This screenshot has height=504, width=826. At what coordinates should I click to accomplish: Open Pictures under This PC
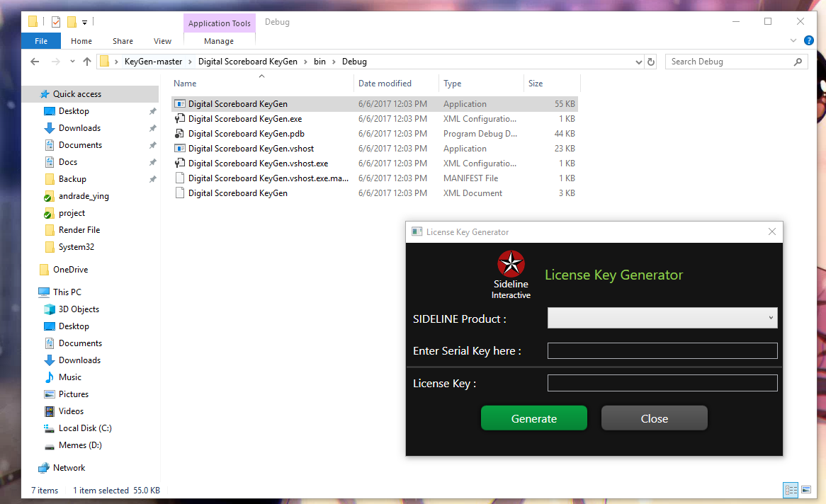[x=73, y=394]
